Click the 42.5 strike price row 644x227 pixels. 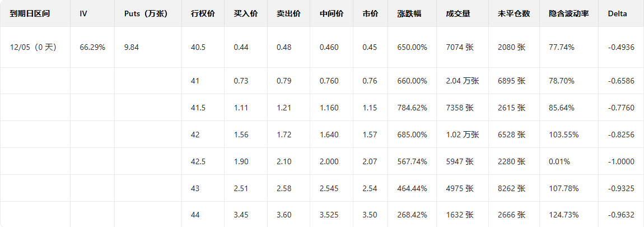(198, 162)
